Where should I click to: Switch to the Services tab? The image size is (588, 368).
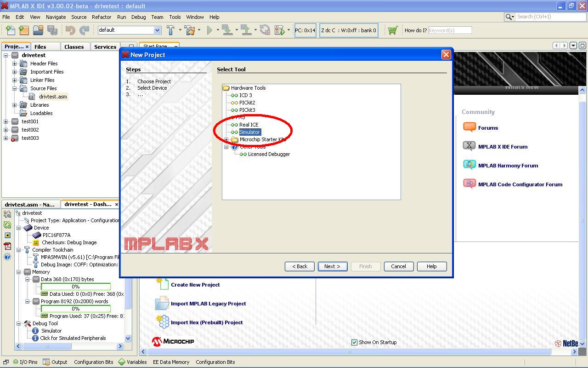click(x=105, y=46)
